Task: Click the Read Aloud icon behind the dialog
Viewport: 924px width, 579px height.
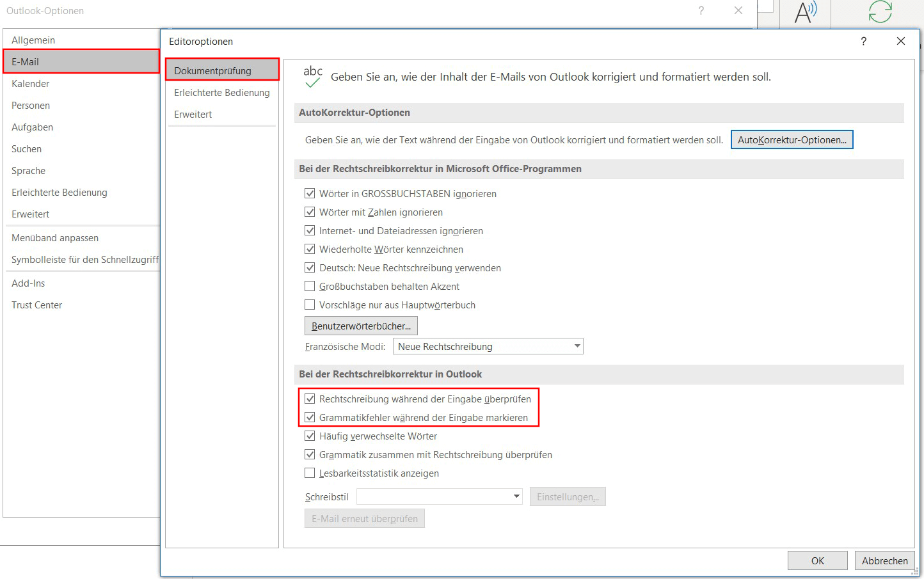Action: (x=806, y=12)
